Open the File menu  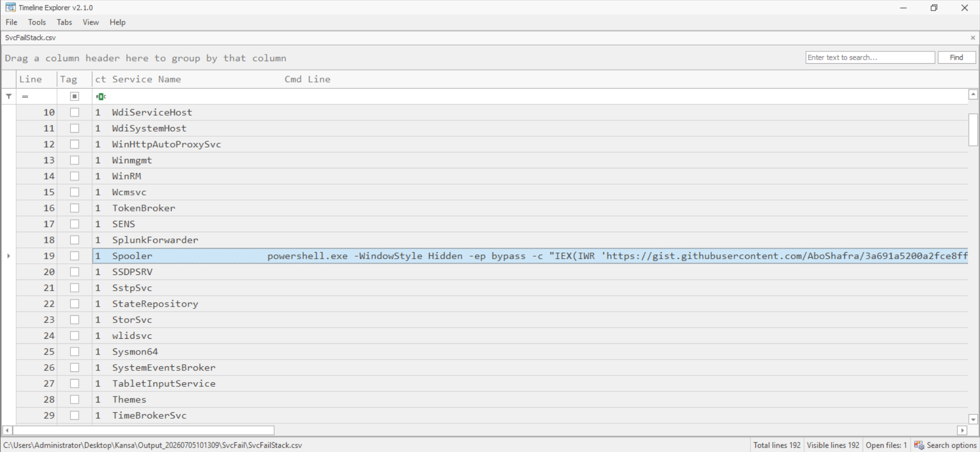click(x=11, y=22)
